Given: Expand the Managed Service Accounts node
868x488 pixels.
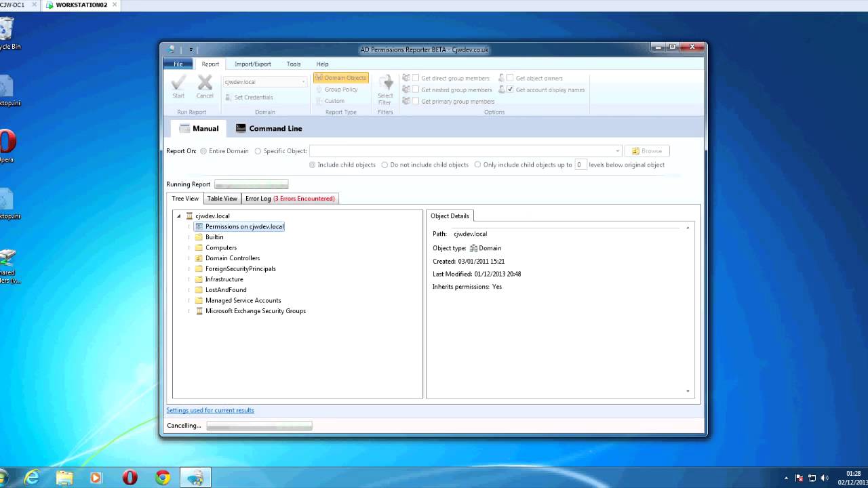Looking at the screenshot, I should (x=189, y=300).
